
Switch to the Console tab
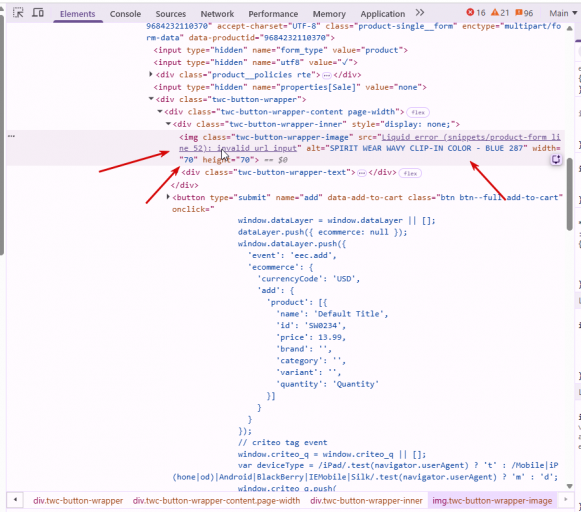click(125, 14)
